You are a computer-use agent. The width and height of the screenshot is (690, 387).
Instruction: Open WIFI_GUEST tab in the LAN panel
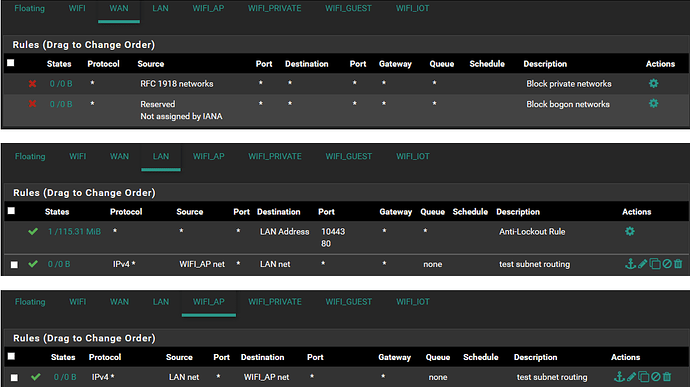click(349, 156)
